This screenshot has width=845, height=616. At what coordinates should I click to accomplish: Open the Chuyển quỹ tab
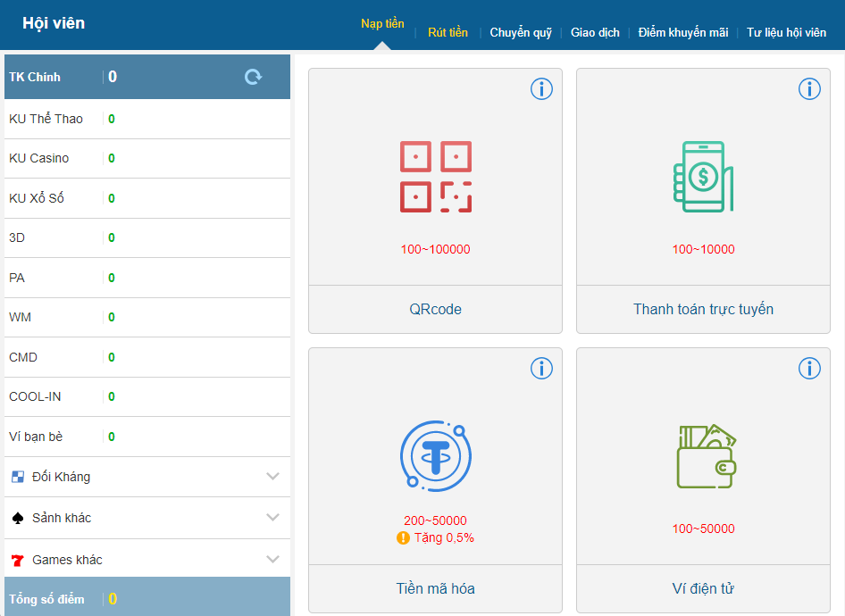pos(521,33)
